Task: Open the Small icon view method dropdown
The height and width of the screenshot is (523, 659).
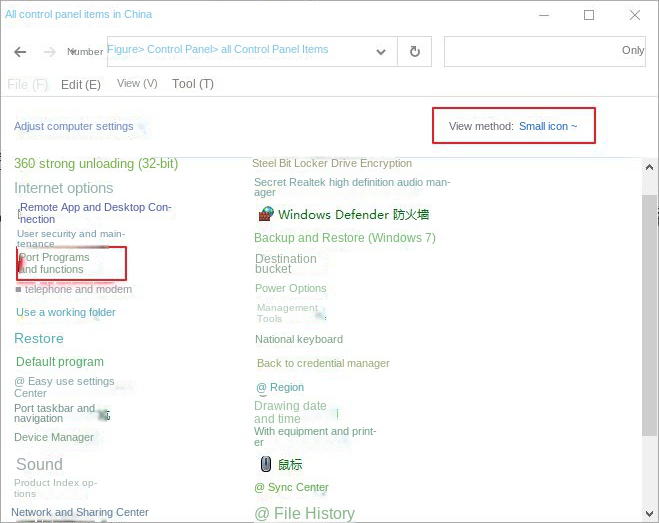Action: coord(547,126)
